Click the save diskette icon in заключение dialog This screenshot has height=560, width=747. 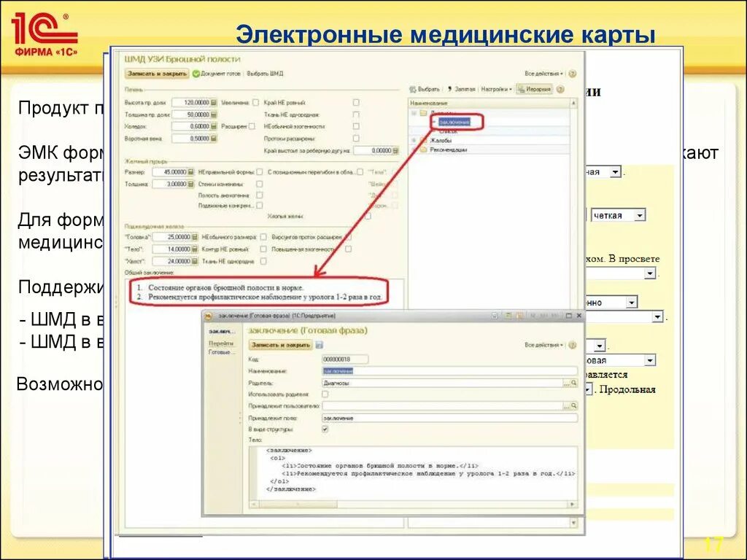click(x=320, y=345)
